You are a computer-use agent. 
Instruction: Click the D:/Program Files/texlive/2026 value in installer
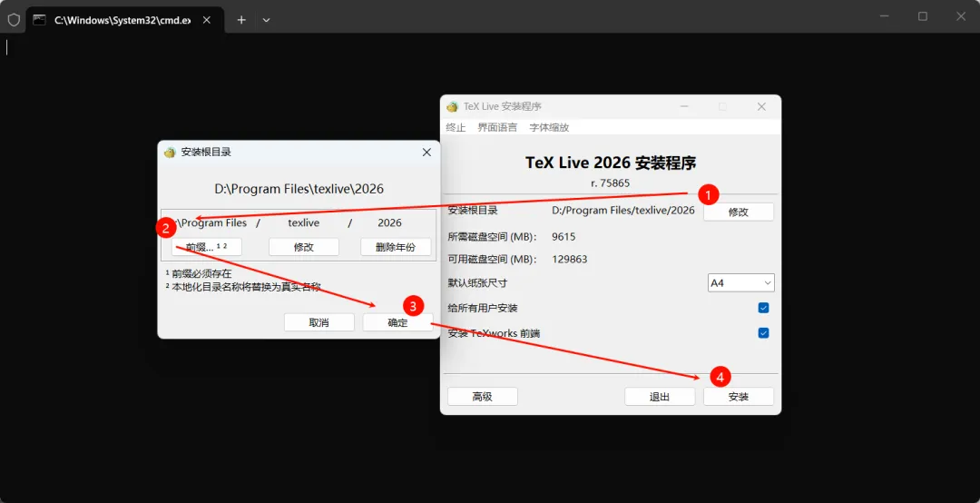point(623,211)
